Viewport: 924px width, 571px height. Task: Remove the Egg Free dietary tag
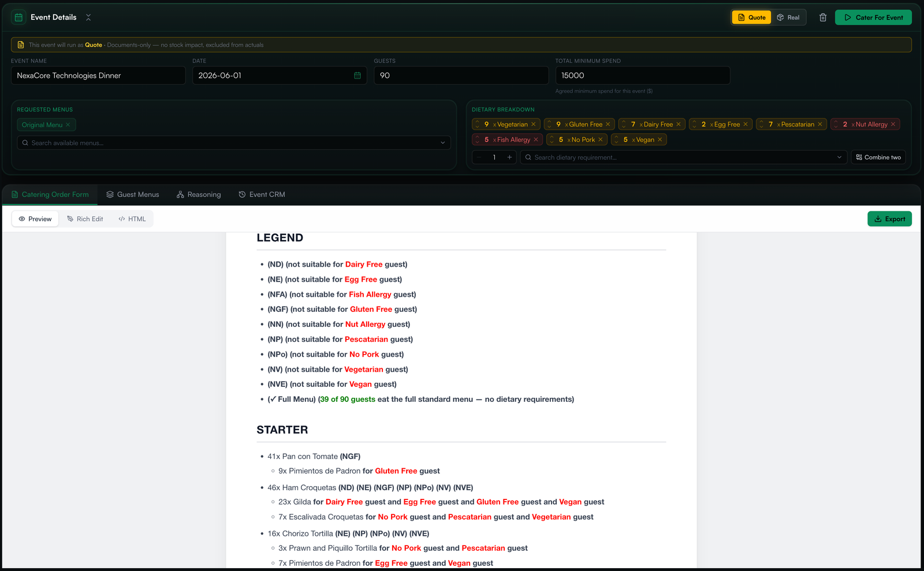[x=746, y=124]
